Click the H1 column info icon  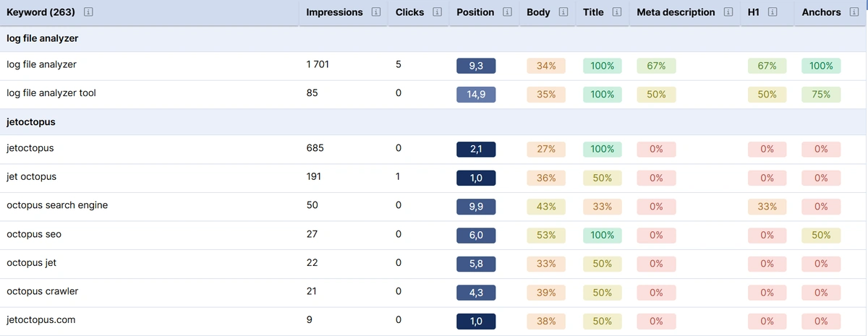pyautogui.click(x=773, y=12)
